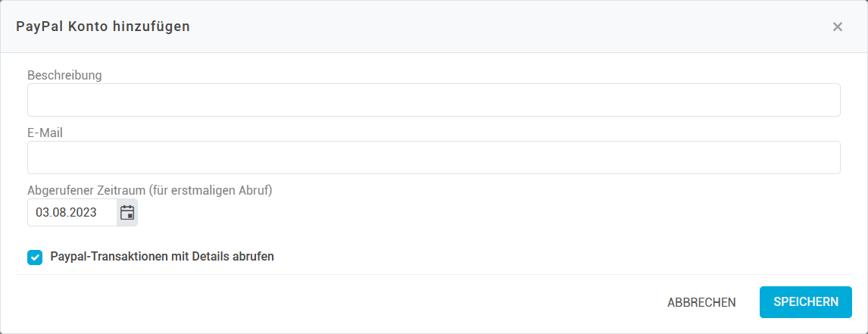
Task: Click the E-Mail field label
Action: 45,133
